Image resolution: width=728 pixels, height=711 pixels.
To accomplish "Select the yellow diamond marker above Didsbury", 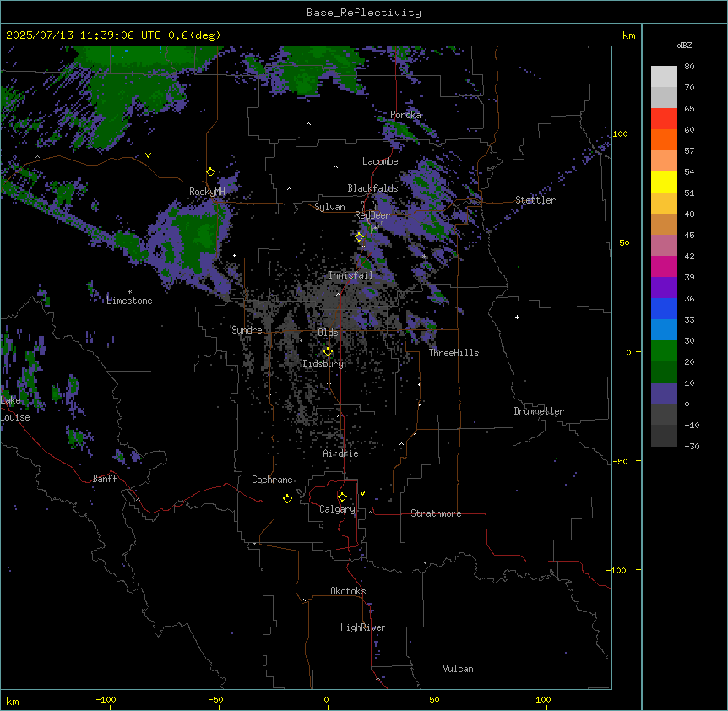I will 328,352.
